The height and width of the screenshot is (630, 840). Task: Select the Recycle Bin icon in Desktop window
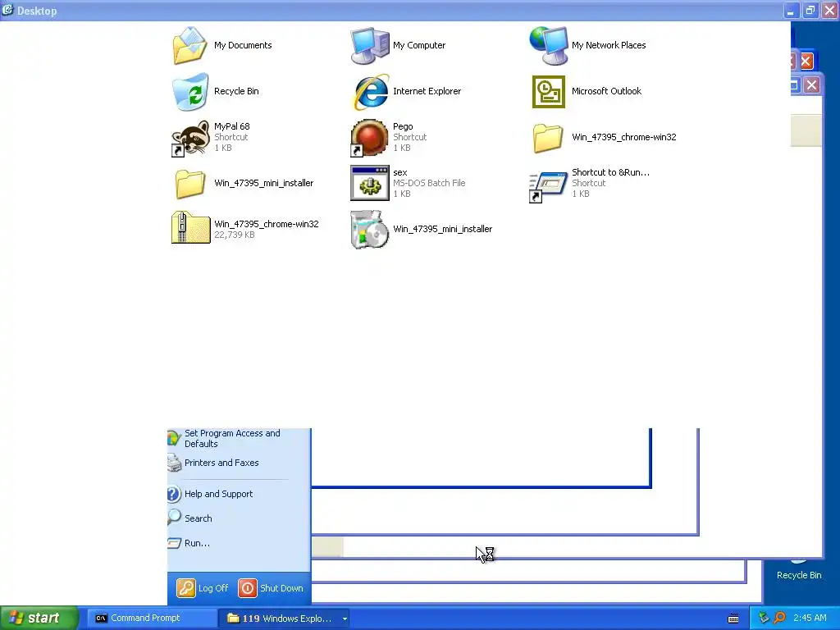tap(190, 92)
